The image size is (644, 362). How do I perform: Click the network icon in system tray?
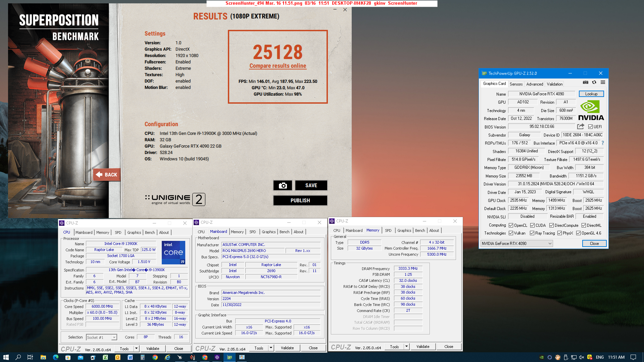[x=574, y=357]
